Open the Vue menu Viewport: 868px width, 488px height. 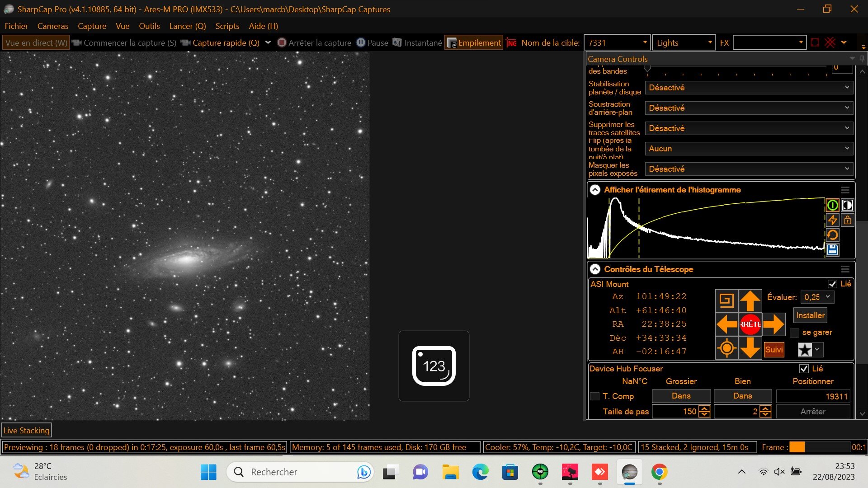123,26
